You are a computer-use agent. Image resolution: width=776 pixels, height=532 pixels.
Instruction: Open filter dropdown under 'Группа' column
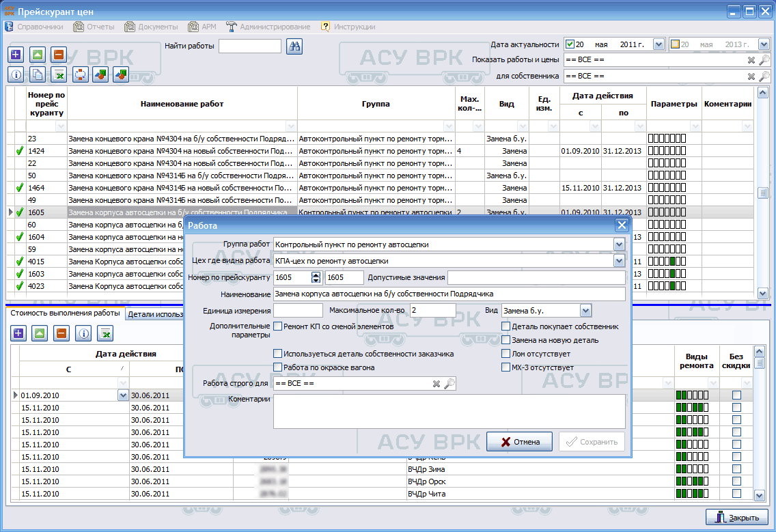[x=448, y=126]
